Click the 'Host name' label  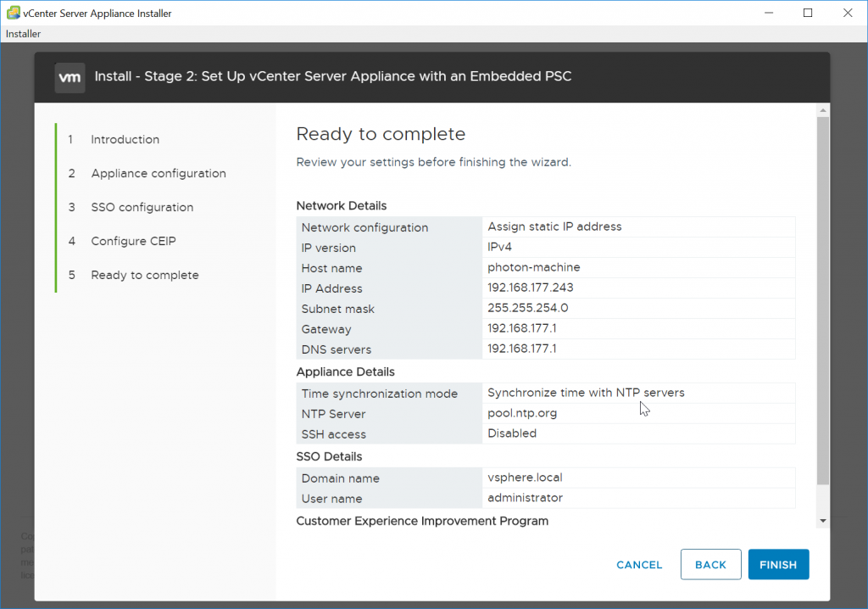tap(331, 268)
